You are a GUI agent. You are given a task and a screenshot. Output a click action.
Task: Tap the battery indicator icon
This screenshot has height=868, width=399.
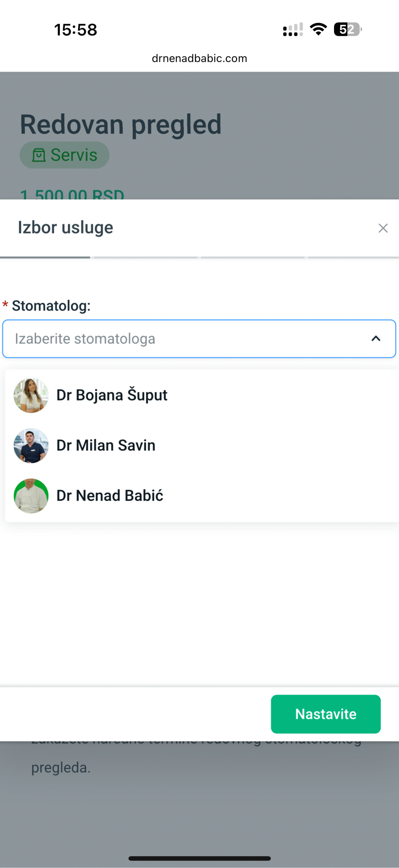click(348, 29)
